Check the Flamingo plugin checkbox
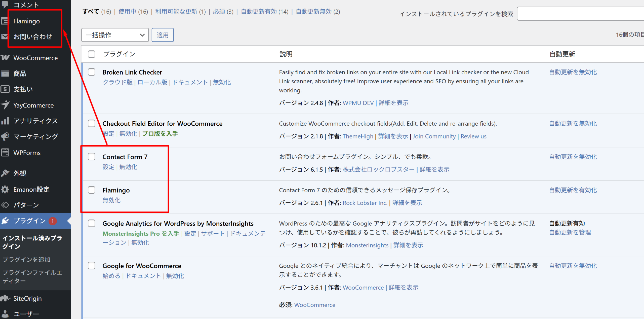The height and width of the screenshot is (319, 644). 92,190
